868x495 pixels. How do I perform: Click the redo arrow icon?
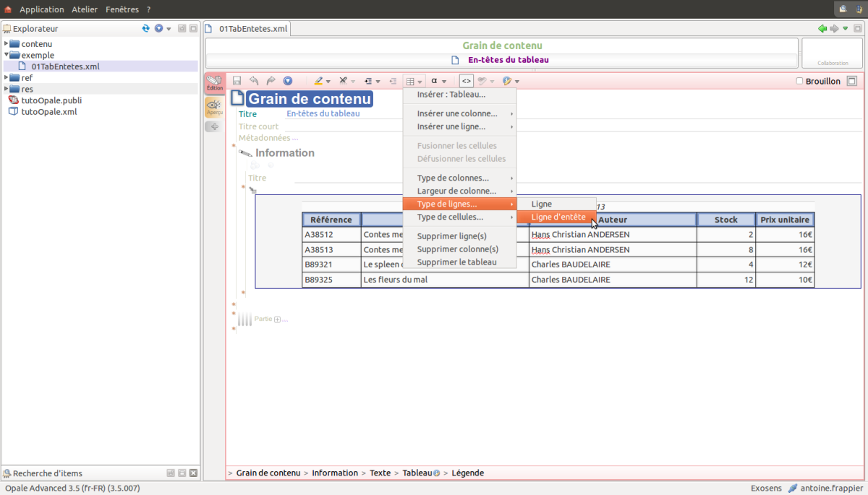coord(271,82)
